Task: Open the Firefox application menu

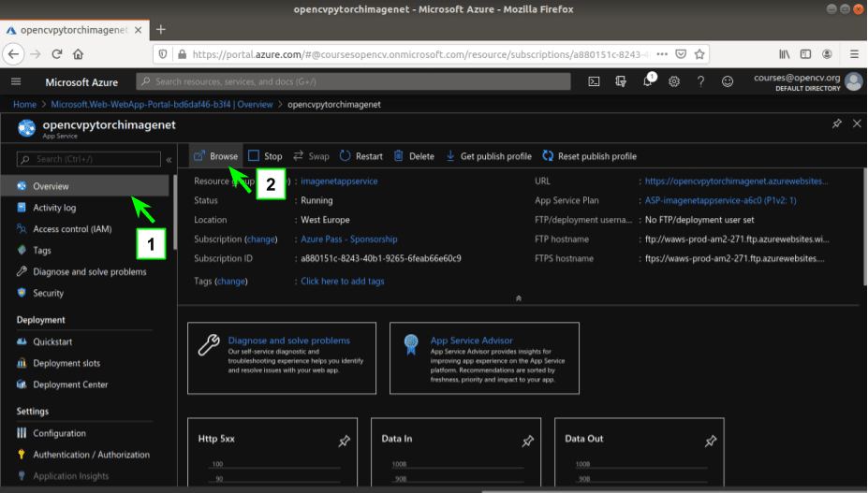Action: pos(854,54)
